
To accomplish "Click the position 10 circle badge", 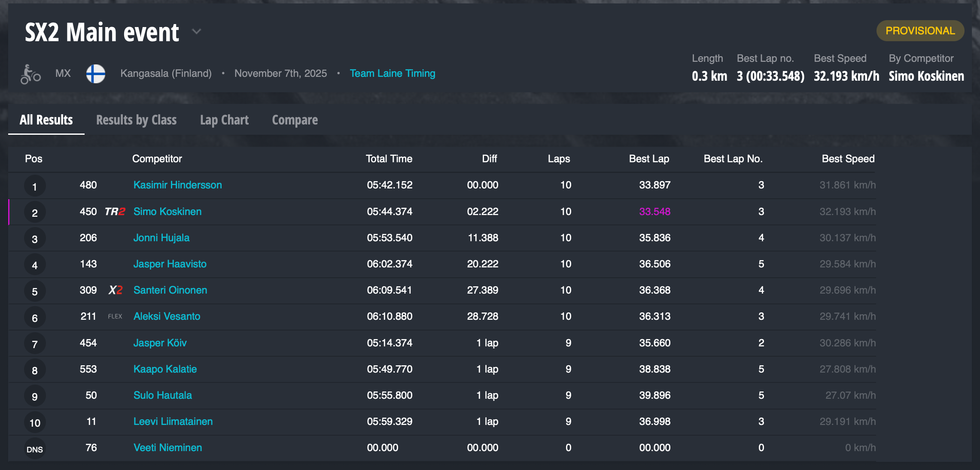I will [35, 423].
